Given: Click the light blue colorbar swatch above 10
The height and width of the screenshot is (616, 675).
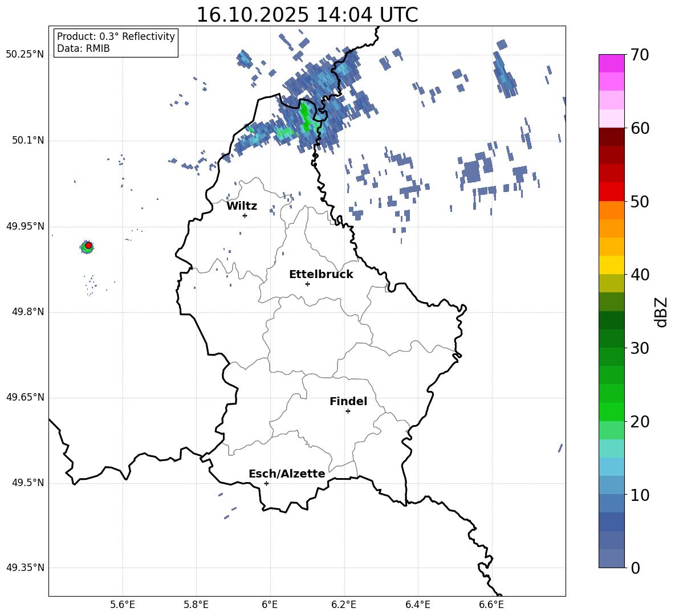Looking at the screenshot, I should (611, 485).
